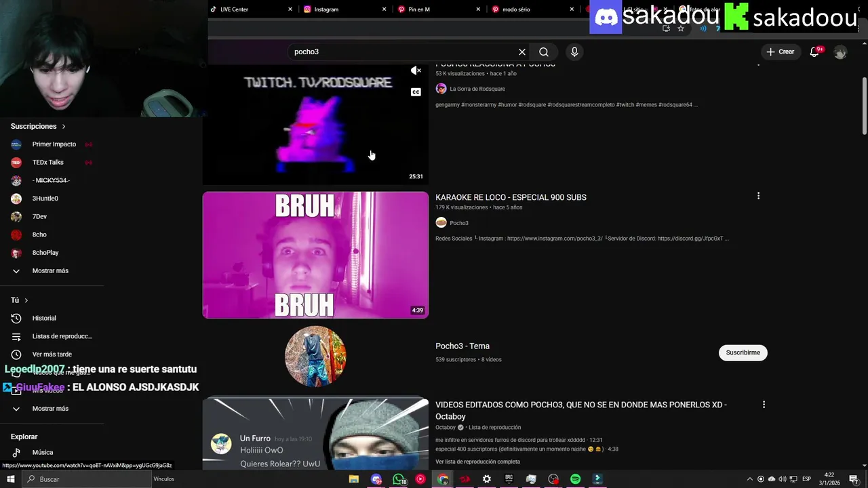Click the Crear button
Screen dimensions: 868x488
(x=780, y=52)
